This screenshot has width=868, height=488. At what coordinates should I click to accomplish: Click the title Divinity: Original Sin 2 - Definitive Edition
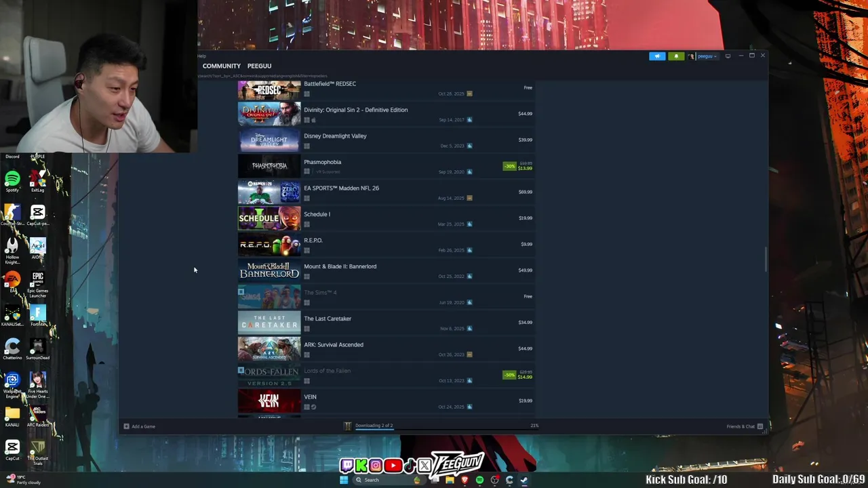pos(356,110)
